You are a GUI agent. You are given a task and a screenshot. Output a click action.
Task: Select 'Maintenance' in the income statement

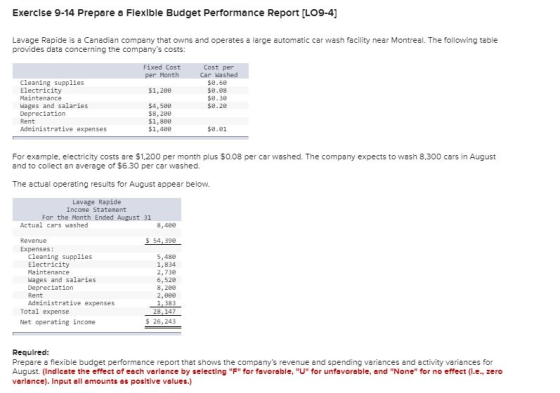click(x=49, y=272)
